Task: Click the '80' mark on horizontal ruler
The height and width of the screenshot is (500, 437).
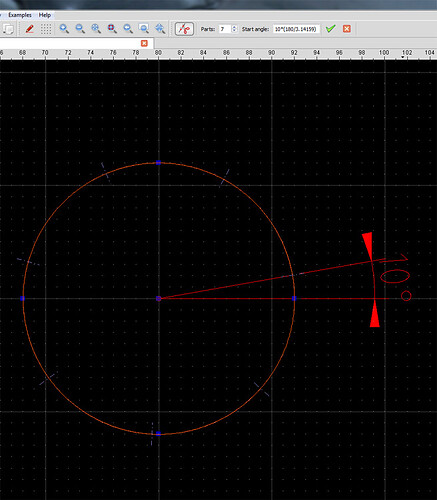Action: pyautogui.click(x=158, y=53)
